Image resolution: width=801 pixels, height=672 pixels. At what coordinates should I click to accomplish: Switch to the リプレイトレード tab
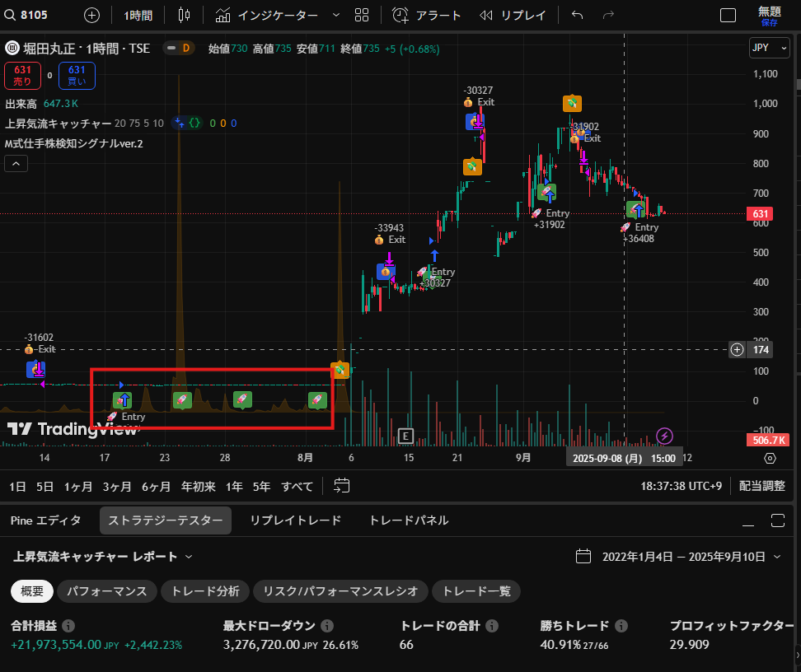[296, 520]
